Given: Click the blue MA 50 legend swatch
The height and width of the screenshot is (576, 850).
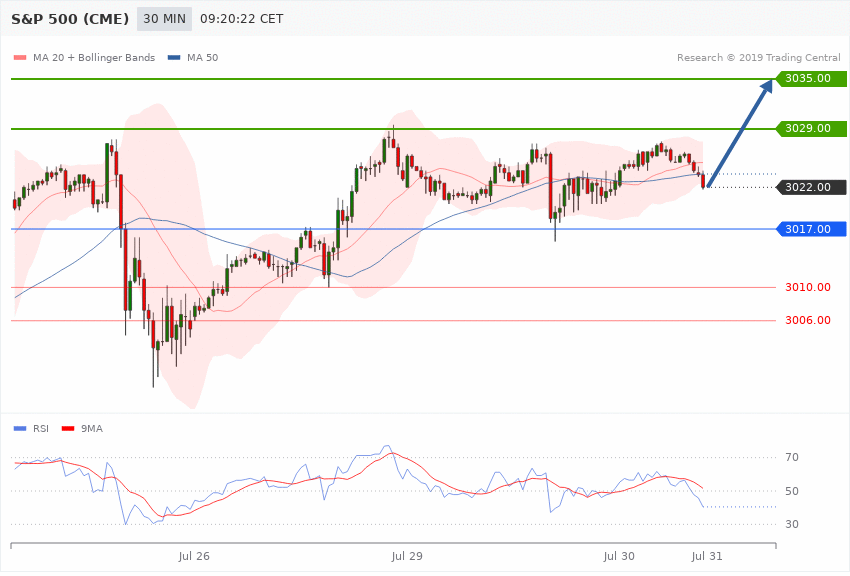Looking at the screenshot, I should [174, 57].
